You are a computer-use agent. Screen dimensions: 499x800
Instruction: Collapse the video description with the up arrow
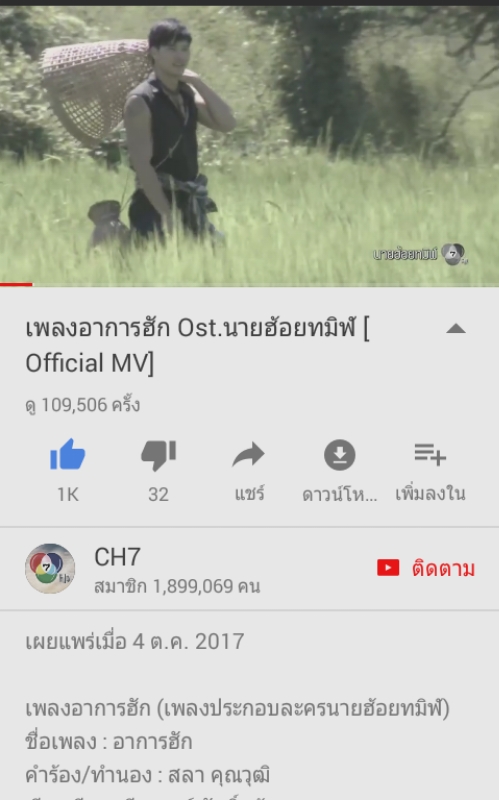pos(456,329)
